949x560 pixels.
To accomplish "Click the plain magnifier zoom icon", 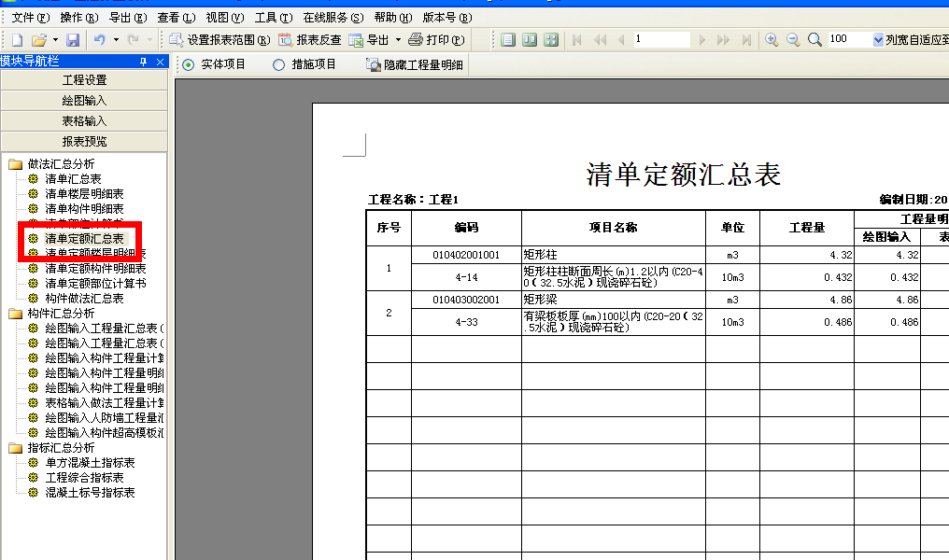I will tap(814, 40).
